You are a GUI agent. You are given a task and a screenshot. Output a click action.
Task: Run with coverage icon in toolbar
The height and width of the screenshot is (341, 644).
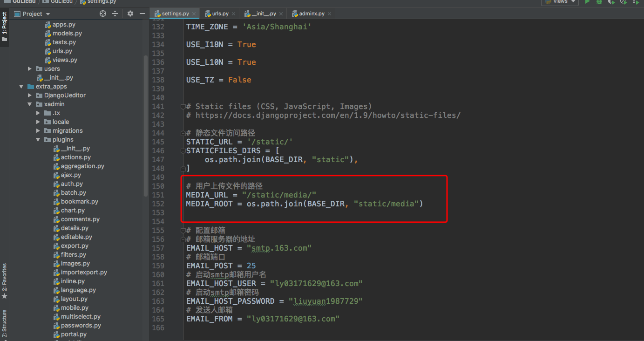[x=610, y=2]
